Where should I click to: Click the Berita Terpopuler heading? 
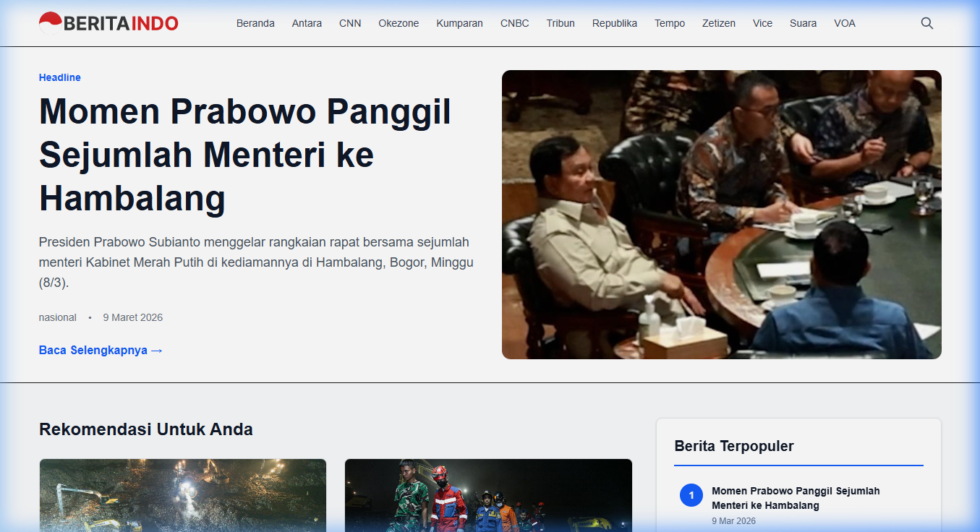click(x=734, y=446)
